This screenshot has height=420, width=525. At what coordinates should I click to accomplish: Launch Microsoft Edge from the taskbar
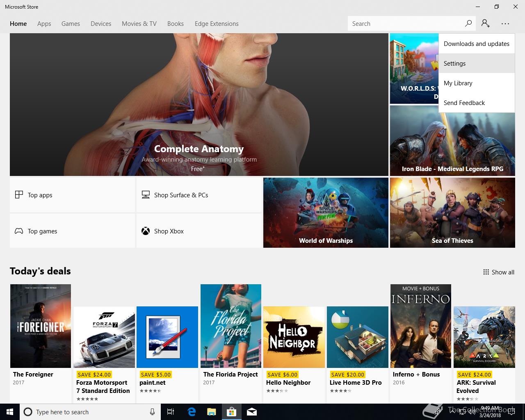(192, 412)
